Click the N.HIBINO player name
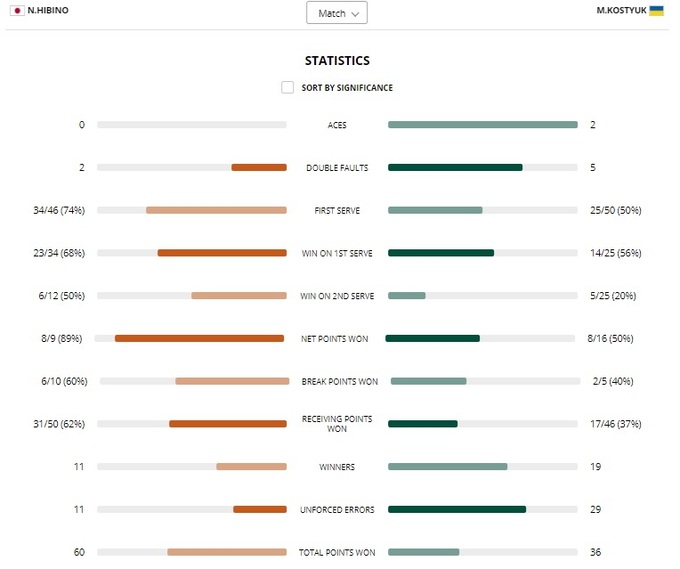The image size is (680, 569). coord(49,10)
